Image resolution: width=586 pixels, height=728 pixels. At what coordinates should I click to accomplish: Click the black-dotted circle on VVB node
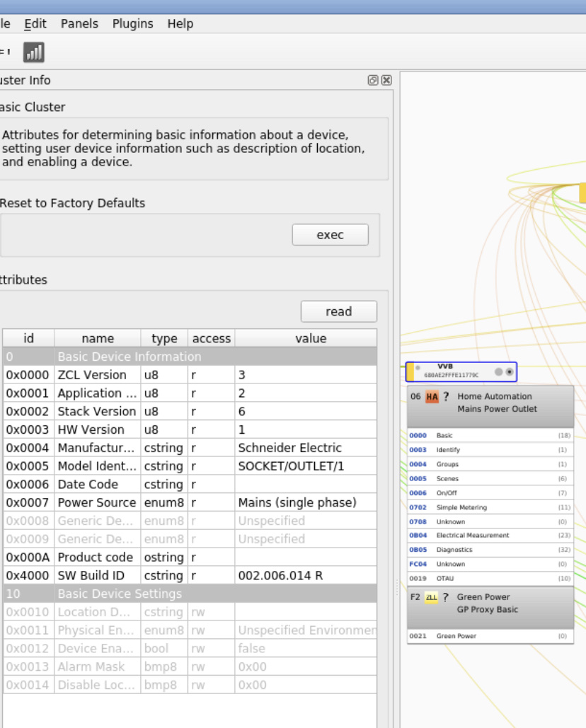[510, 372]
